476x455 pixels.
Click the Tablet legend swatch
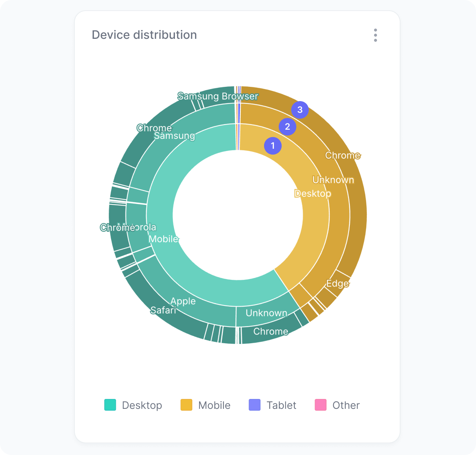click(254, 405)
